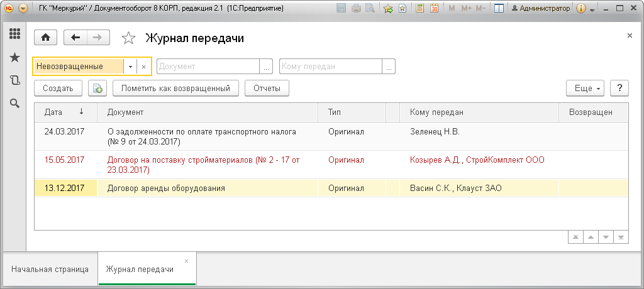Open sections grid menu in sidebar
Screen dimensions: 644x289
coord(15,34)
